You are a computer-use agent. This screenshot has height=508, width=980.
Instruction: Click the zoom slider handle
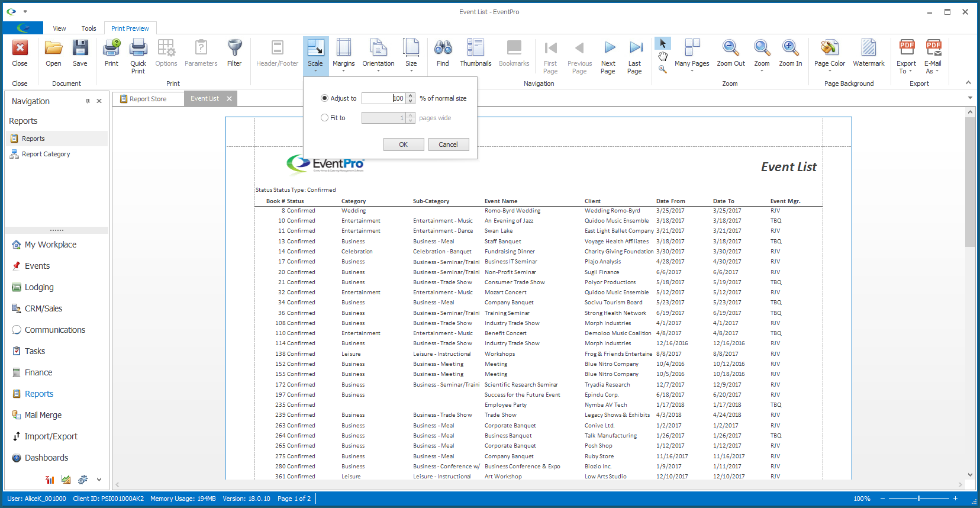(918, 499)
